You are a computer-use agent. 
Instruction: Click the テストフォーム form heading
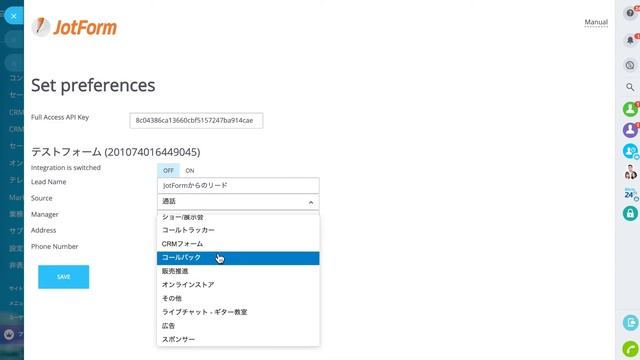tap(116, 152)
